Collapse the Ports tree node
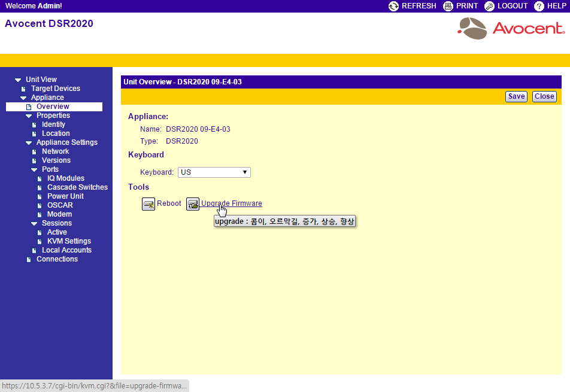Viewport: 570px width, 392px height. (34, 169)
